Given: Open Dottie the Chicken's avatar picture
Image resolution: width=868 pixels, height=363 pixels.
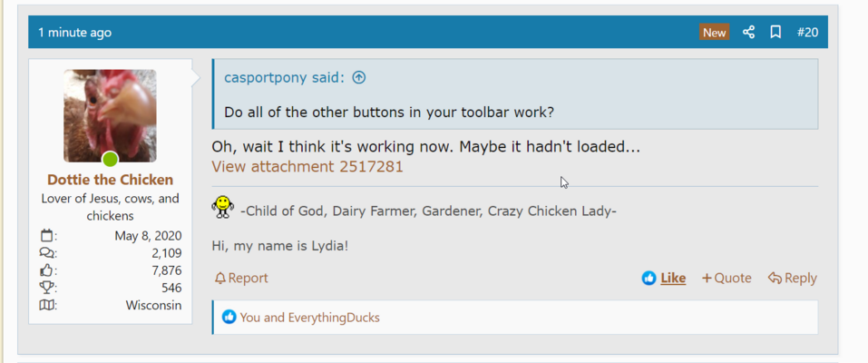Looking at the screenshot, I should click(x=110, y=116).
